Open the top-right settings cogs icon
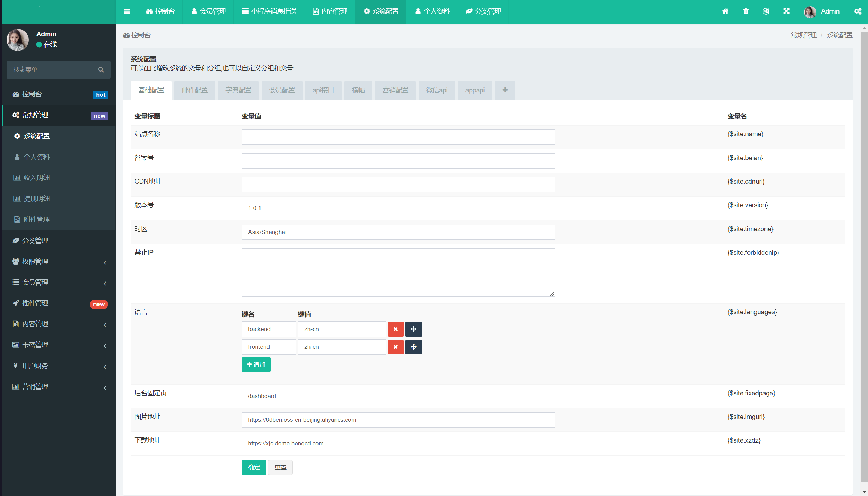Image resolution: width=868 pixels, height=496 pixels. coord(858,11)
